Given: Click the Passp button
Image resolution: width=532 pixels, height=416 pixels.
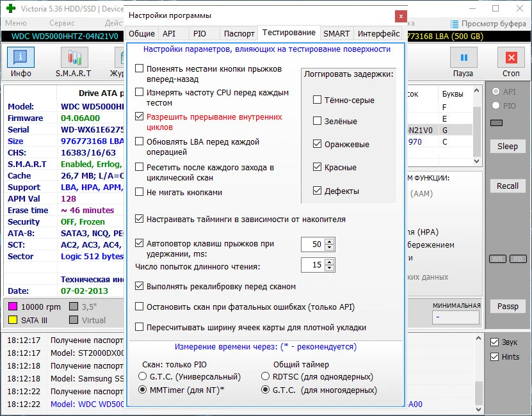Looking at the screenshot, I should click(508, 307).
